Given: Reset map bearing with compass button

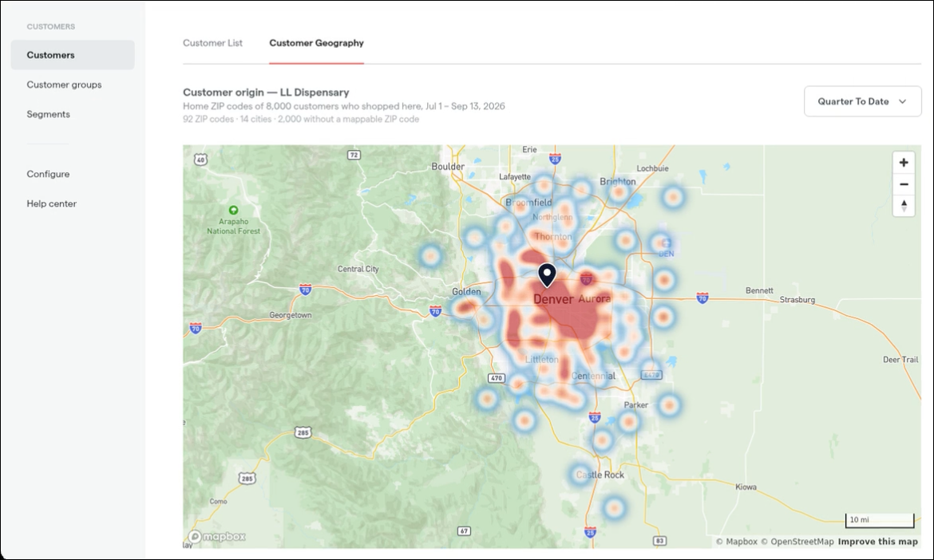Looking at the screenshot, I should pos(904,206).
